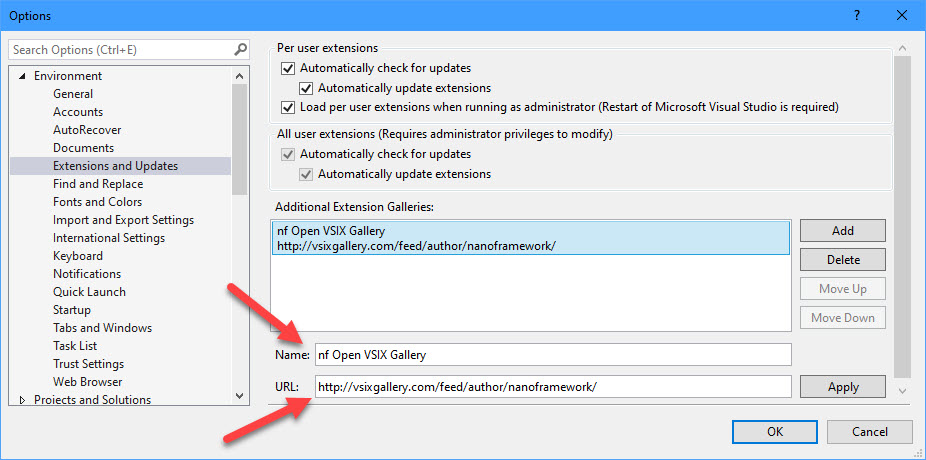Toggle per-user Automatically check for updates

click(288, 68)
